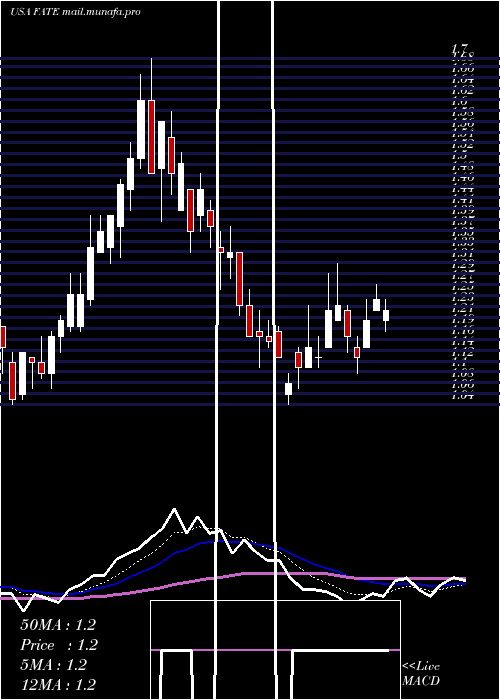Click the '50MA : 1.2' label
500x700 pixels.
(58, 625)
